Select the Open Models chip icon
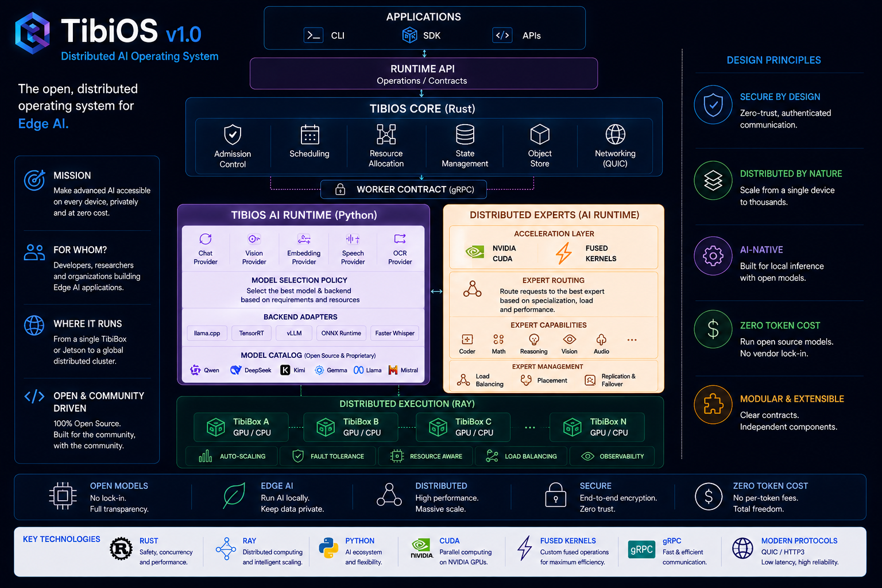The height and width of the screenshot is (588, 882). click(63, 496)
